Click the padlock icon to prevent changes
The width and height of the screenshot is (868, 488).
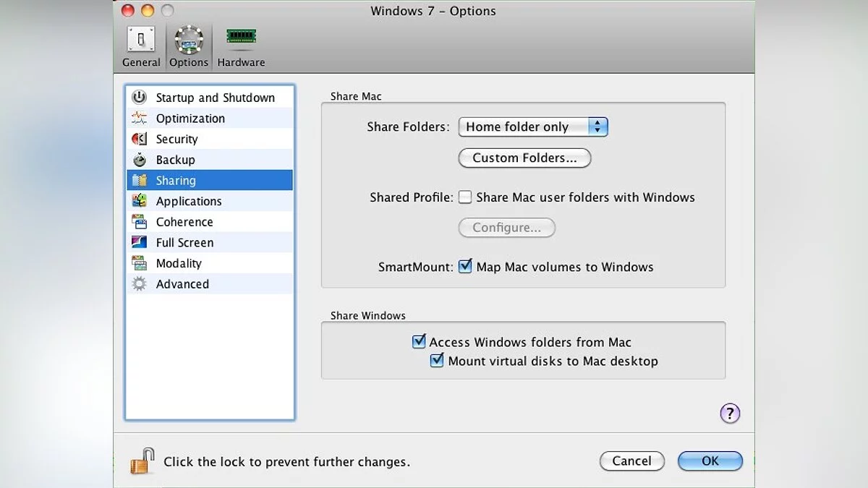[142, 461]
